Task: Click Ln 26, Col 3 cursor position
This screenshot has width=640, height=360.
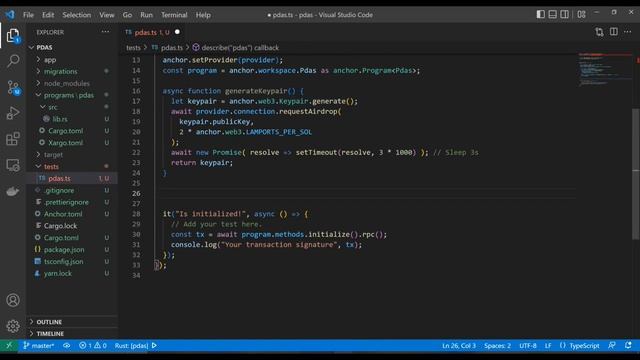Action: (x=459, y=345)
